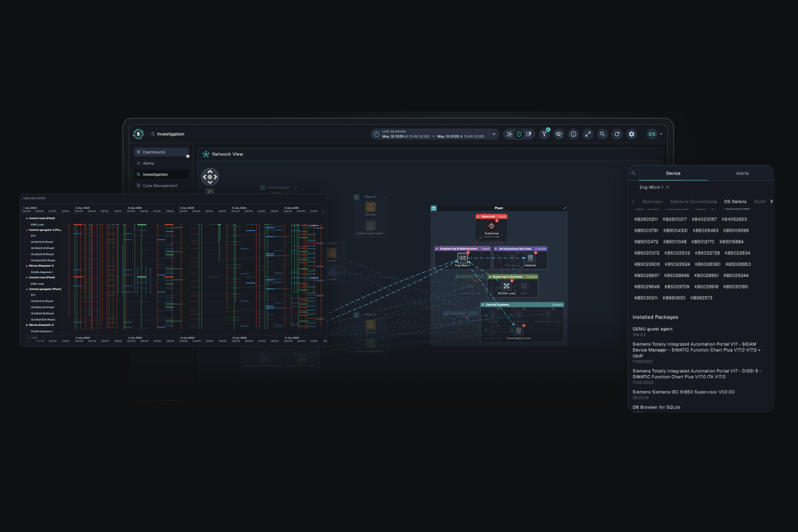Expand the Plant group with its corner arrow
Screen dimensions: 798x532
(565, 208)
